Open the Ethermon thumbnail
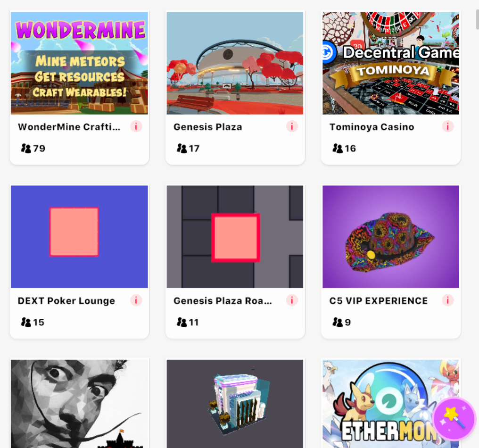 tap(391, 404)
